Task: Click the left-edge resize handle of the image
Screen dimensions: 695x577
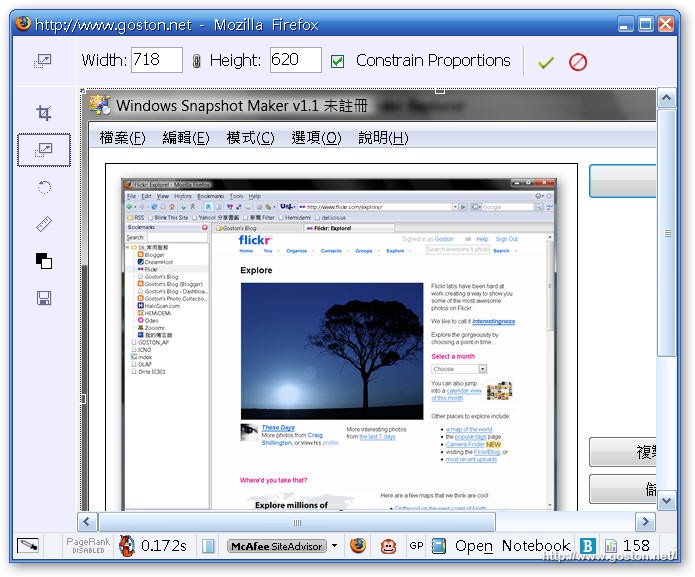Action: [83, 399]
